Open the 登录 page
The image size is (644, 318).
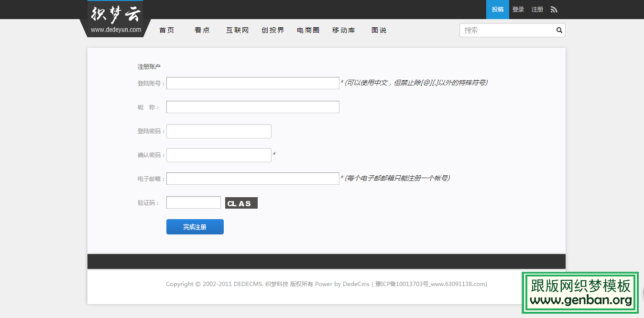[x=518, y=10]
